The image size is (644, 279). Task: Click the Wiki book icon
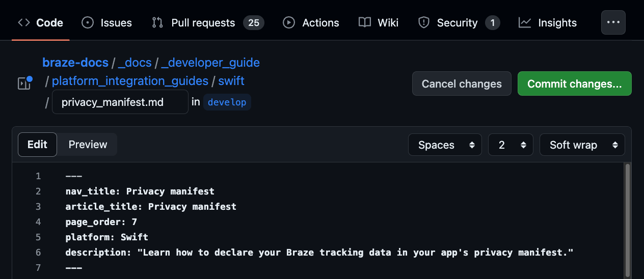(x=365, y=22)
